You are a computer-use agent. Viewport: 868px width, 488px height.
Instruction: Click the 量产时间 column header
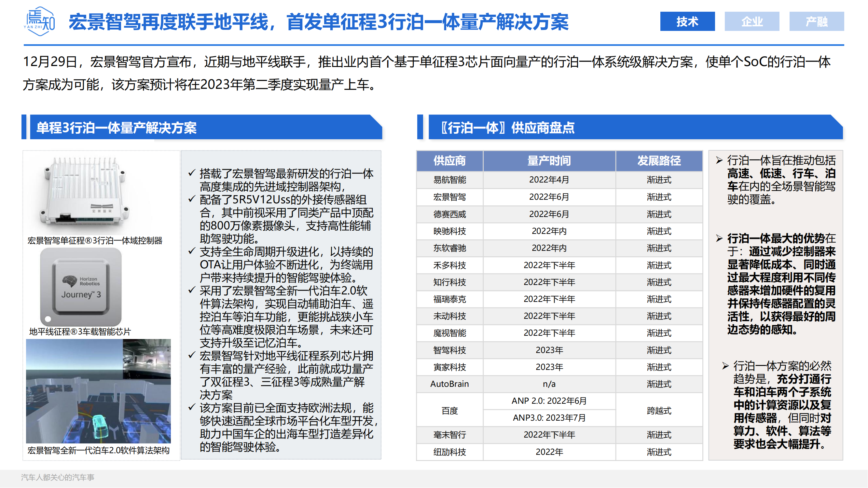point(549,161)
